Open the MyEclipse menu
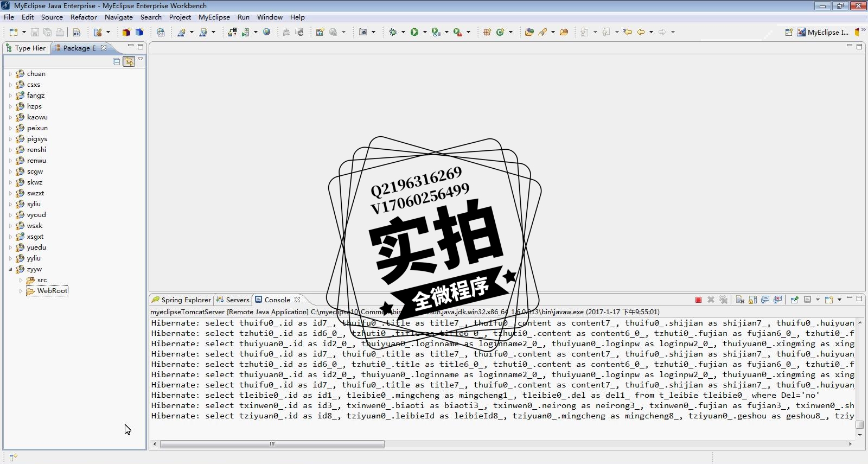 pos(214,17)
